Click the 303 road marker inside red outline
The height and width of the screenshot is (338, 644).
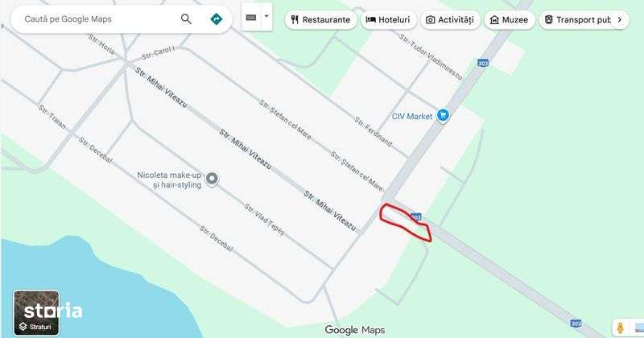pos(415,216)
